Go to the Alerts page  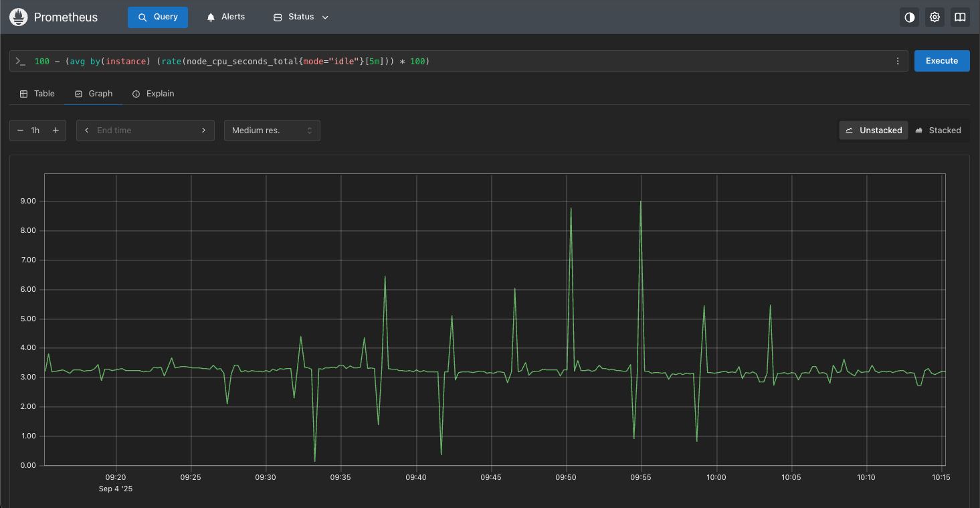[x=225, y=17]
